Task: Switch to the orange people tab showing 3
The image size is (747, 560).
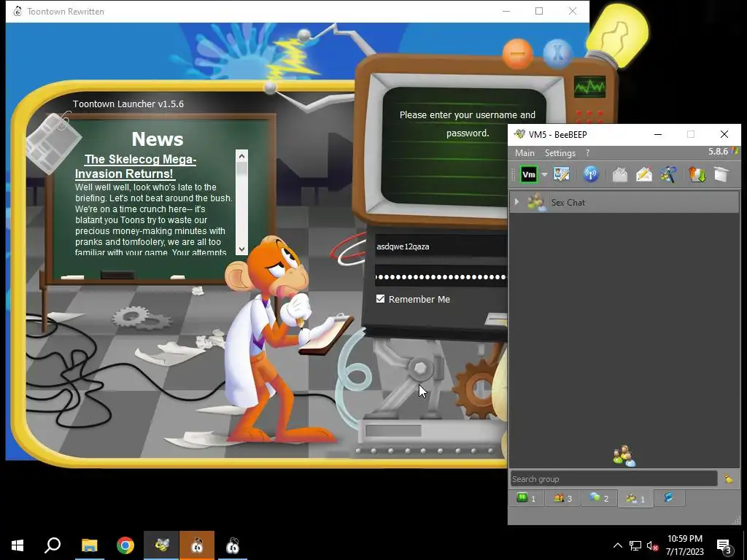Action: [562, 498]
